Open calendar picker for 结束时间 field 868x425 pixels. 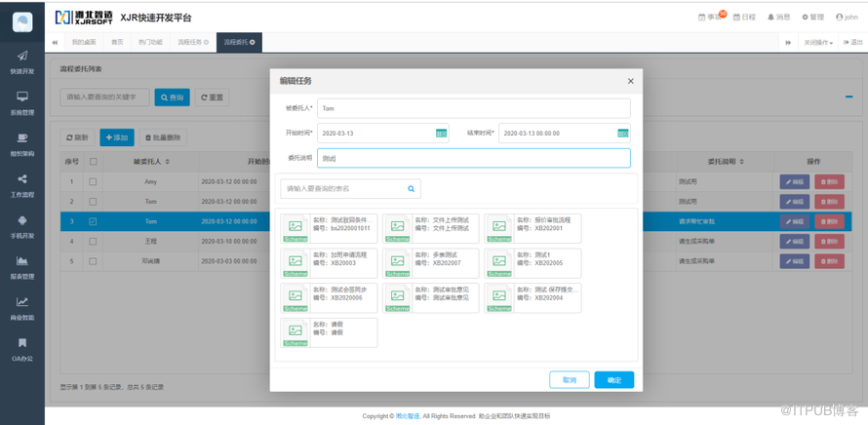[623, 134]
